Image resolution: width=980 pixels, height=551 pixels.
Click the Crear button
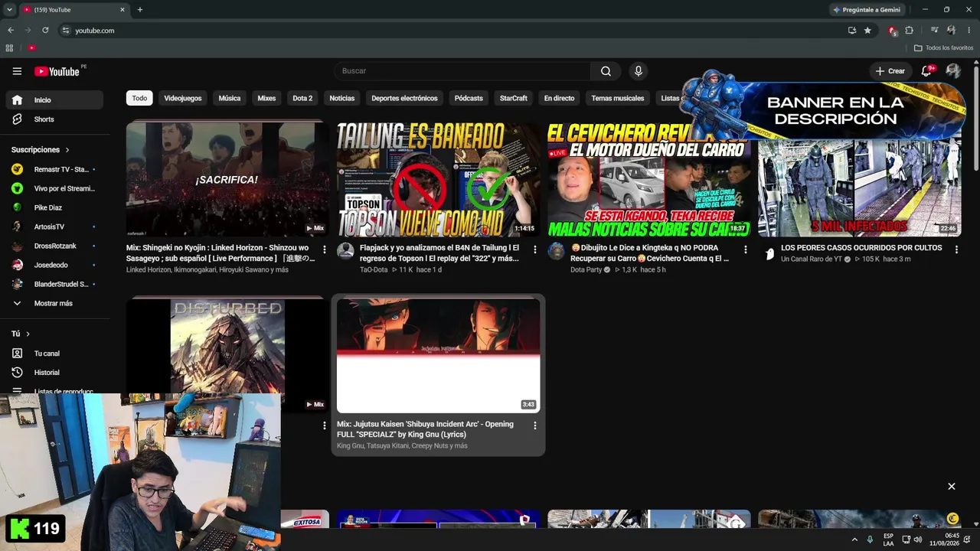[890, 71]
